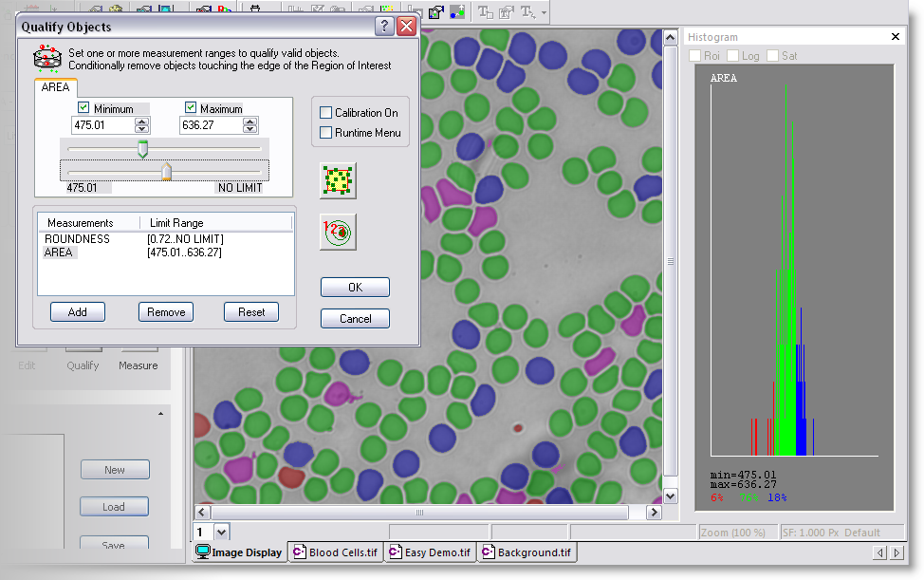Click the Background.tif file icon
Screen dimensions: 924x580
point(488,552)
